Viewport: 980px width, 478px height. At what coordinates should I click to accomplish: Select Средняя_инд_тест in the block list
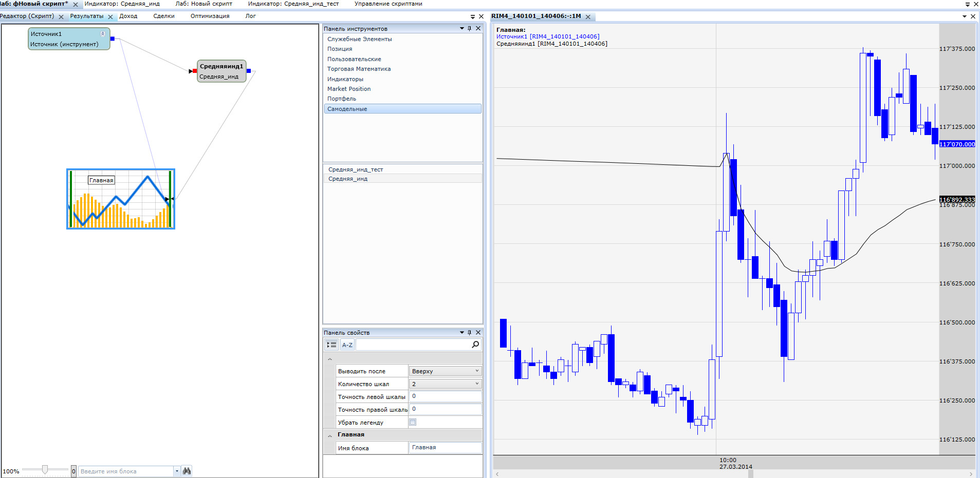coord(356,169)
